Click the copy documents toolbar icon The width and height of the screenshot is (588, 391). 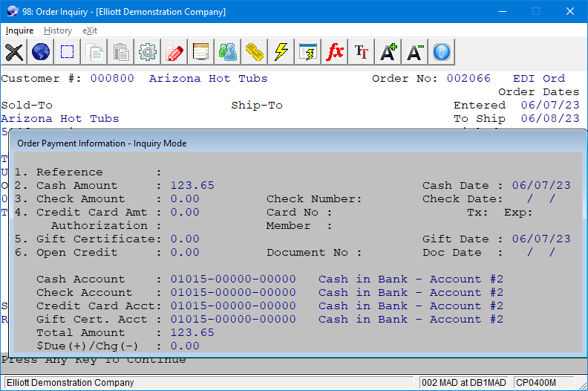[x=94, y=52]
